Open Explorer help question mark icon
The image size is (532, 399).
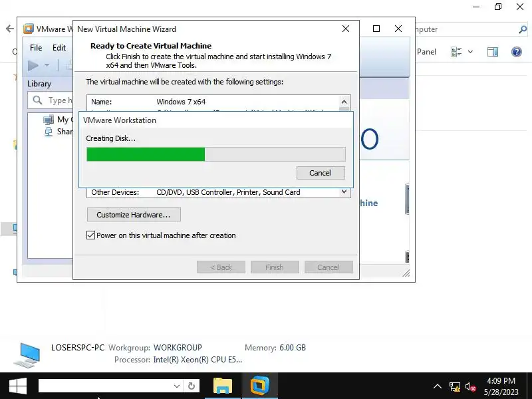pos(517,52)
